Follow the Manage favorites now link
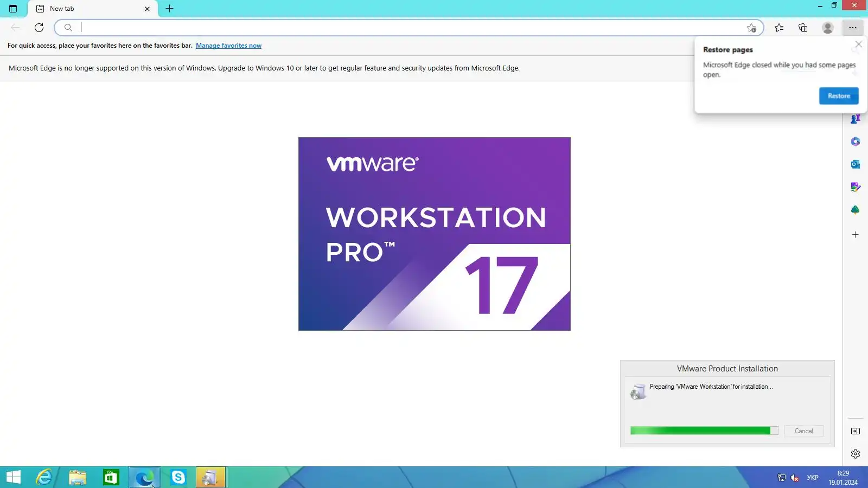The image size is (868, 488). 228,46
